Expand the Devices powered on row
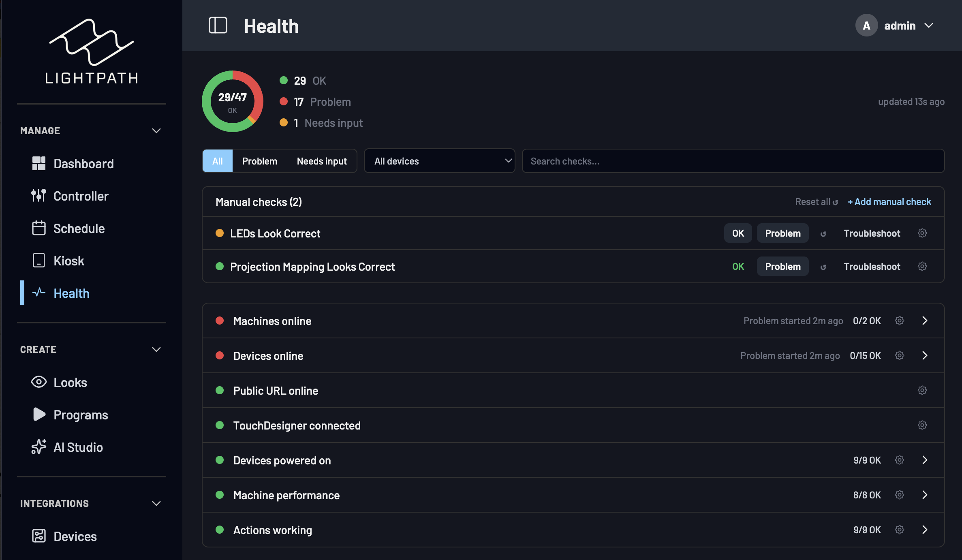Image resolution: width=962 pixels, height=560 pixels. pos(925,460)
